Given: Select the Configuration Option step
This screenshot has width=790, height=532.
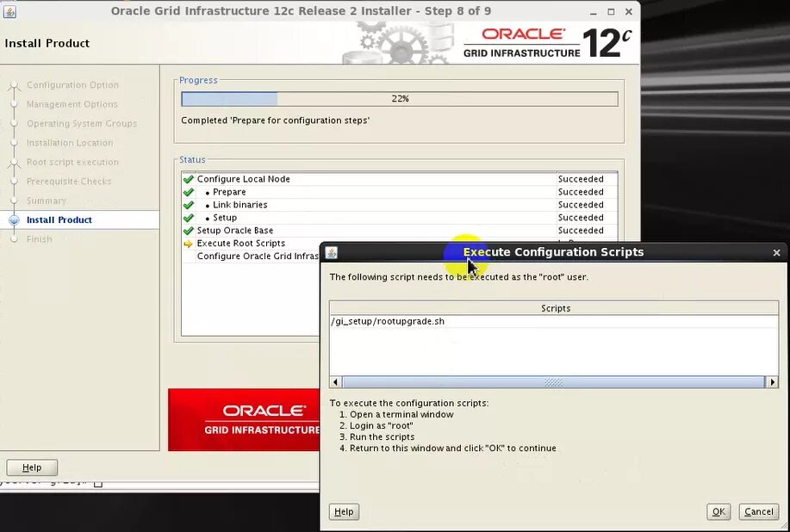Looking at the screenshot, I should [72, 85].
